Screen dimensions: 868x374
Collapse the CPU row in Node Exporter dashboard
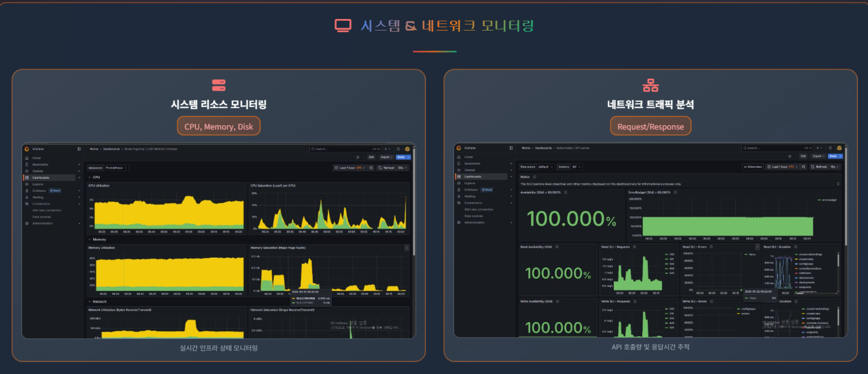coord(94,177)
